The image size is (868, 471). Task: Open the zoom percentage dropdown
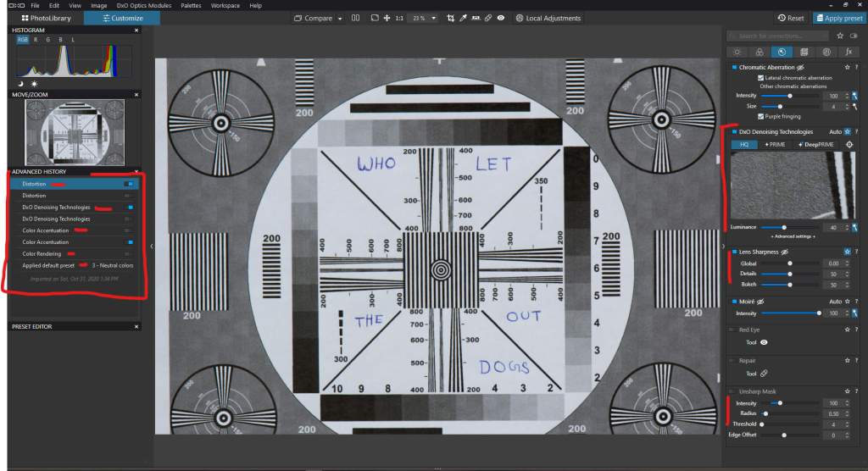pos(433,18)
